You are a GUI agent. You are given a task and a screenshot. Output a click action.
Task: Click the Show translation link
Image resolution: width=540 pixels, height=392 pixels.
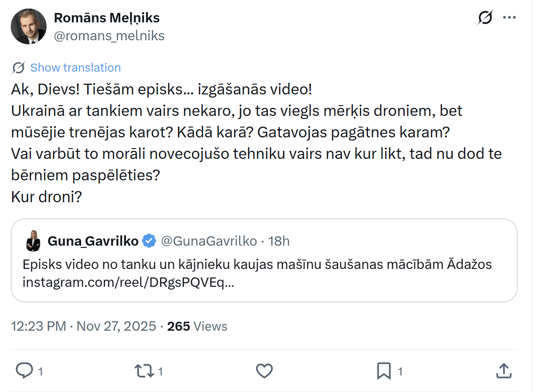pos(75,68)
